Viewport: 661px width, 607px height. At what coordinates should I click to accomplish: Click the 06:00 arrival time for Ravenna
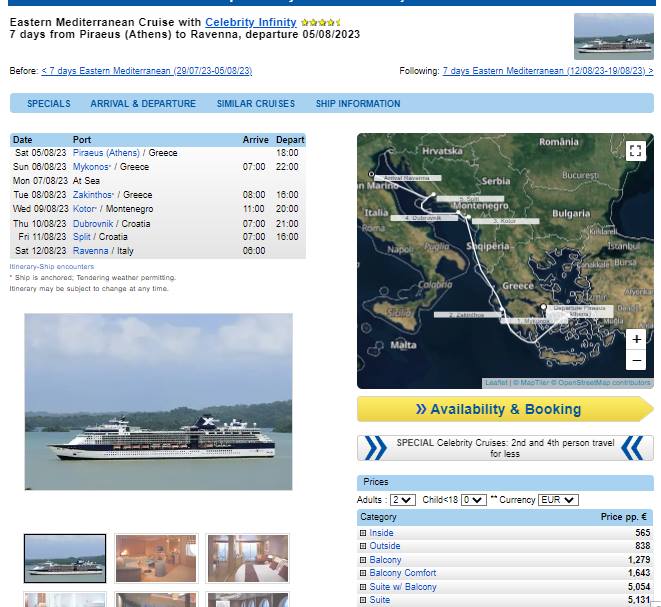pyautogui.click(x=254, y=251)
